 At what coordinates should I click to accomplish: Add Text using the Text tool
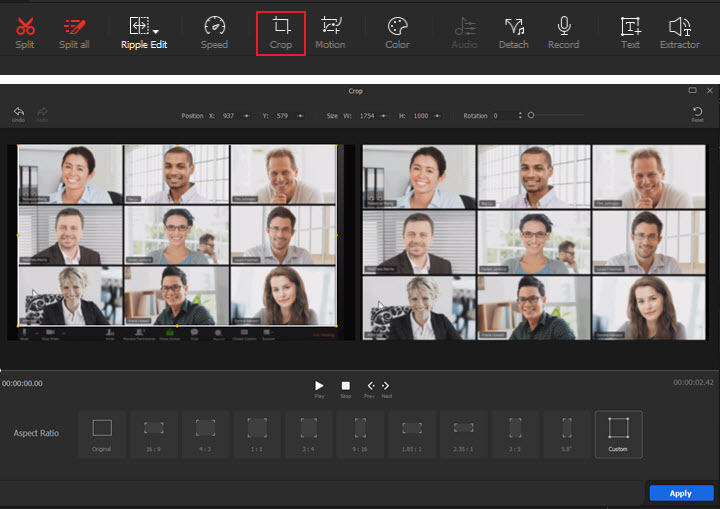pyautogui.click(x=630, y=31)
